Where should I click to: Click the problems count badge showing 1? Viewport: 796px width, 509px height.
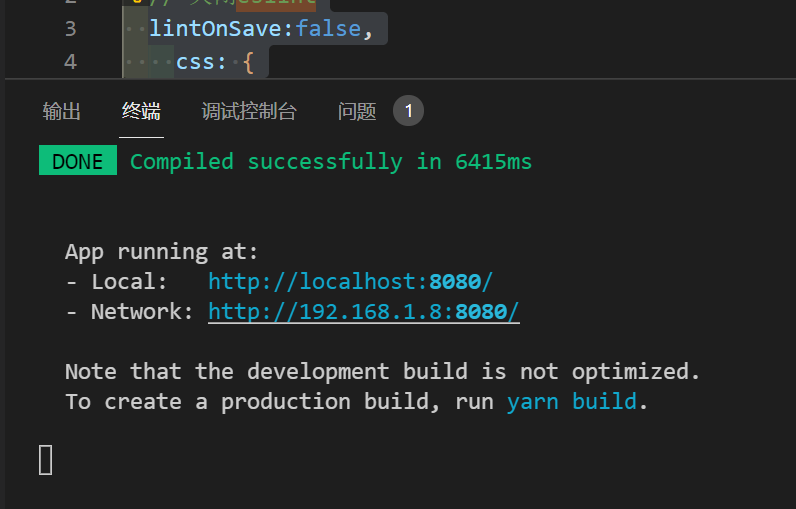coord(408,111)
